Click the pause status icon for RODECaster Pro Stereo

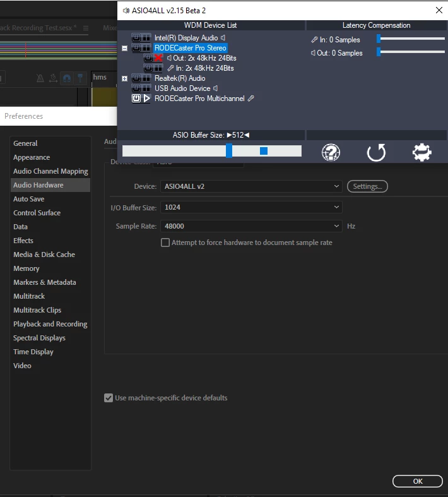point(146,48)
